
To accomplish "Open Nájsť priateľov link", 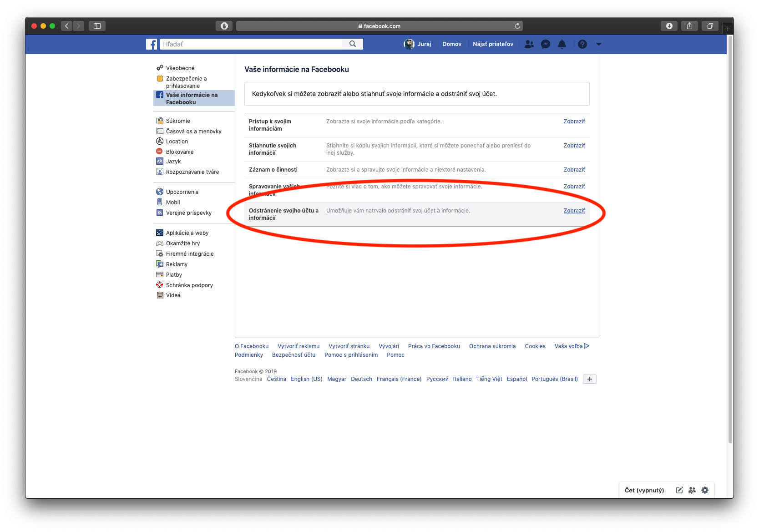I will 493,44.
